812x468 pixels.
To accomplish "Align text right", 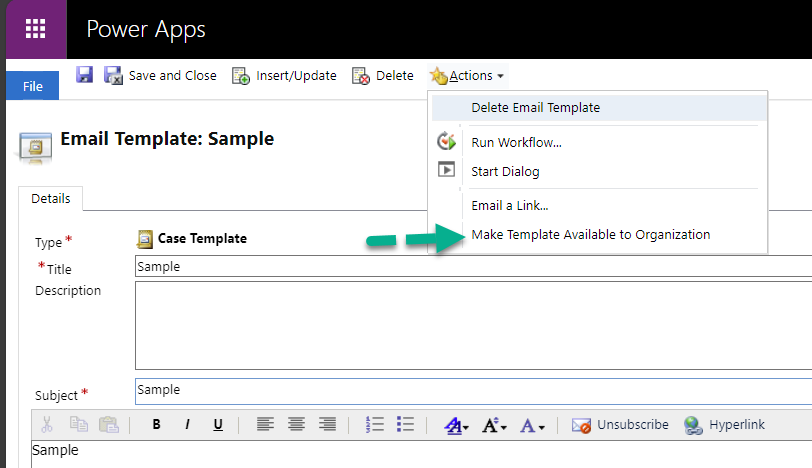I will coord(327,425).
